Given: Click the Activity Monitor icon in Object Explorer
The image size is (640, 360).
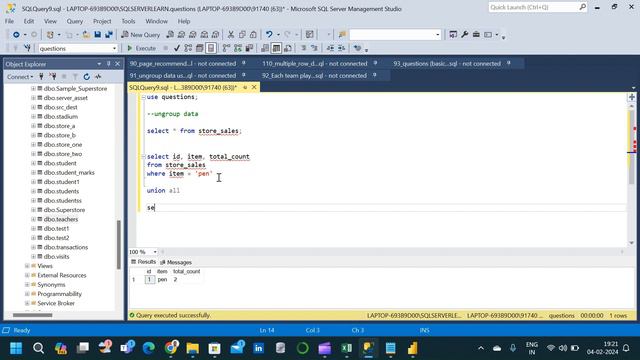Looking at the screenshot, I should (x=98, y=76).
